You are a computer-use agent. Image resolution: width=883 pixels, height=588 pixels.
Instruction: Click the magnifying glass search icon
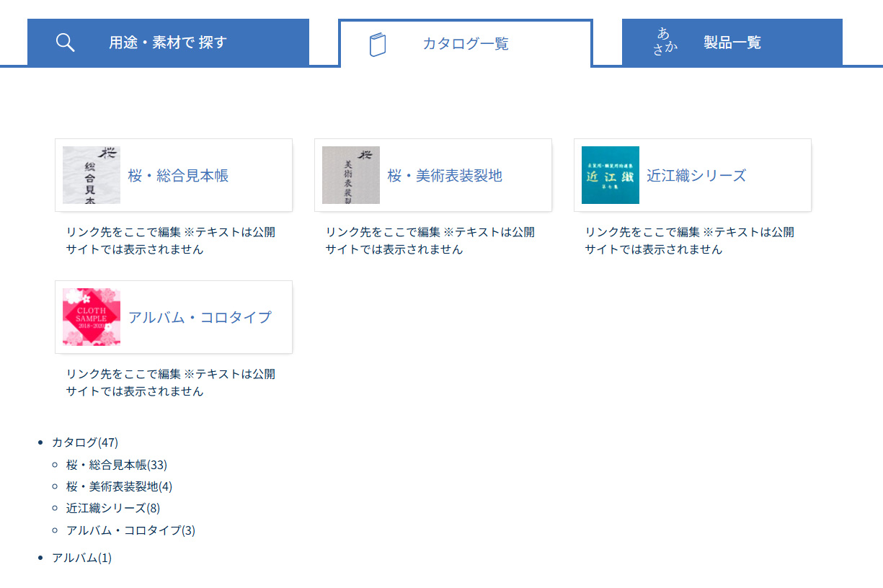click(x=66, y=43)
